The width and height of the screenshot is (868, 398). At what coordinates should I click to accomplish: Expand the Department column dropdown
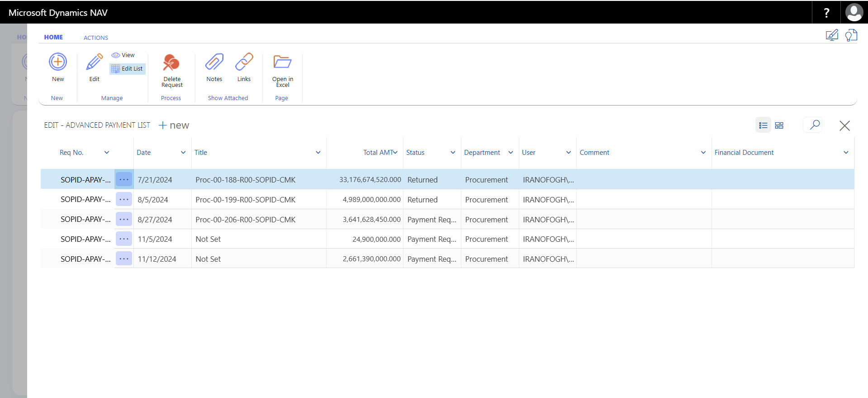click(x=511, y=153)
